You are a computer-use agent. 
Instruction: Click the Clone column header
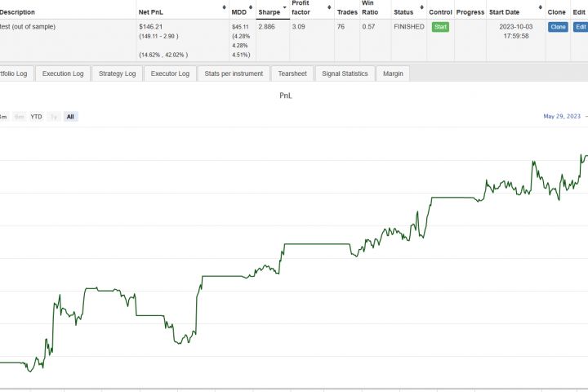tap(556, 12)
